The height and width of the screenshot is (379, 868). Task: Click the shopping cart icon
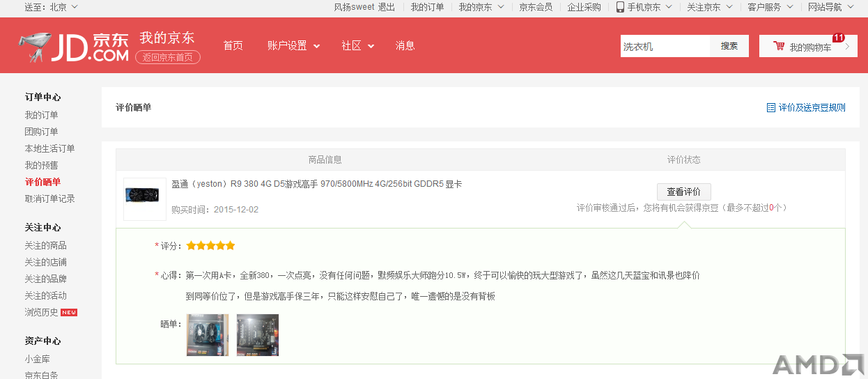coord(779,46)
